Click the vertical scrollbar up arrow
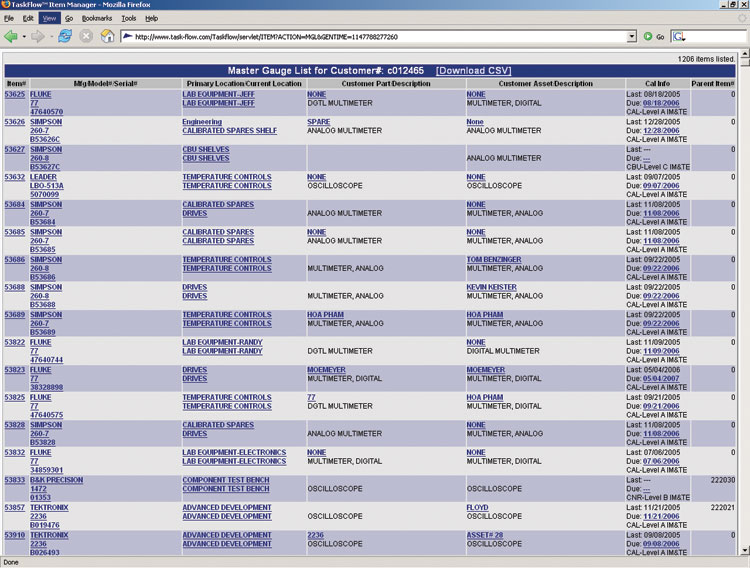The image size is (750, 568). [745, 54]
